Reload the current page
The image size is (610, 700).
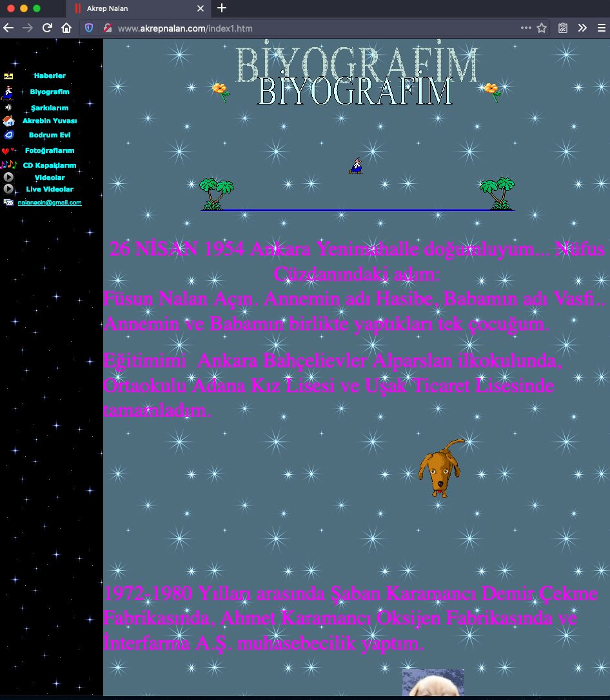[x=47, y=28]
